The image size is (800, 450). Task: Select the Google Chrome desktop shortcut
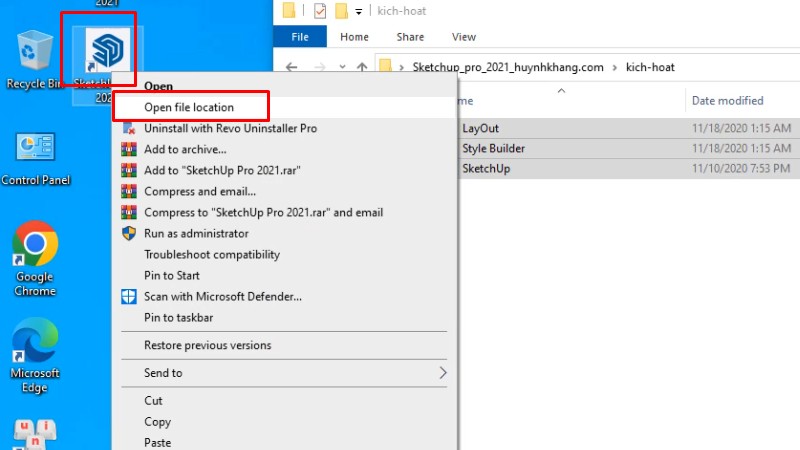(x=35, y=257)
